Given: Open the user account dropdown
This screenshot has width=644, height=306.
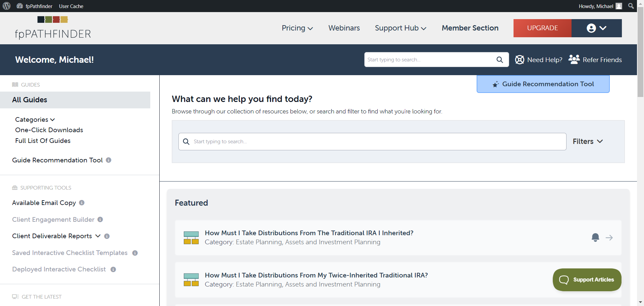Looking at the screenshot, I should 596,28.
